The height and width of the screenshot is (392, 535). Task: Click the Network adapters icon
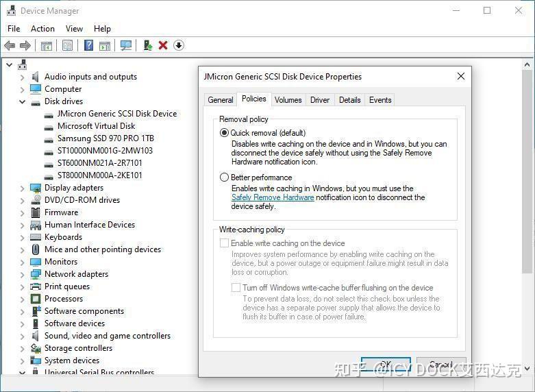[x=36, y=274]
